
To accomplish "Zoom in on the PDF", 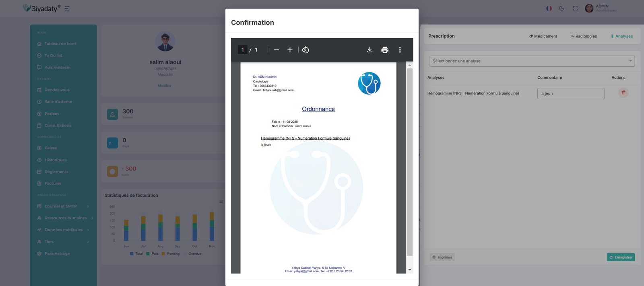I will (x=290, y=50).
